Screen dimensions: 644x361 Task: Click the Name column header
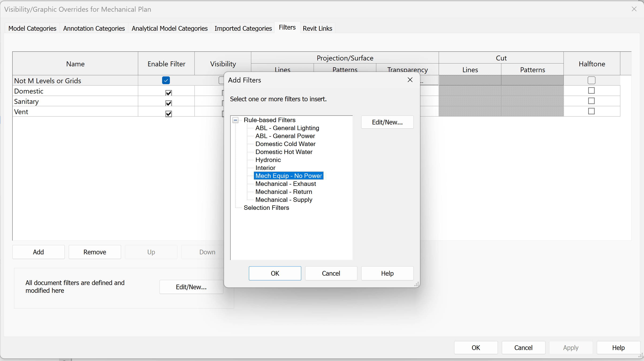(75, 64)
